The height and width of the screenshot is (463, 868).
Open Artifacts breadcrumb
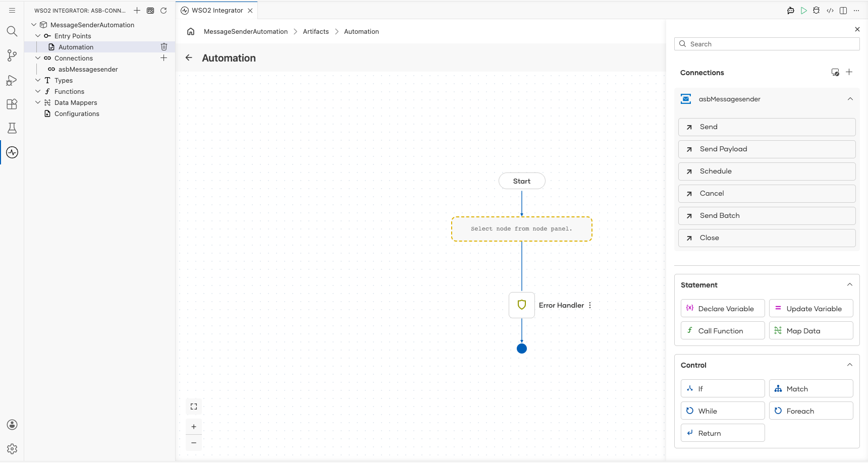click(x=316, y=31)
